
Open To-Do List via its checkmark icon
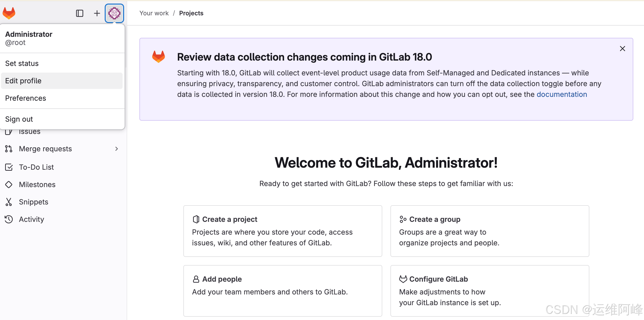(9, 167)
